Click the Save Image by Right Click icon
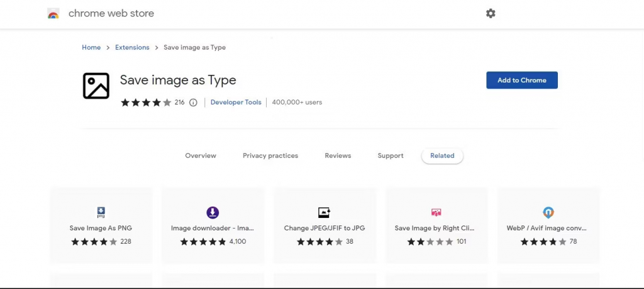 click(436, 213)
